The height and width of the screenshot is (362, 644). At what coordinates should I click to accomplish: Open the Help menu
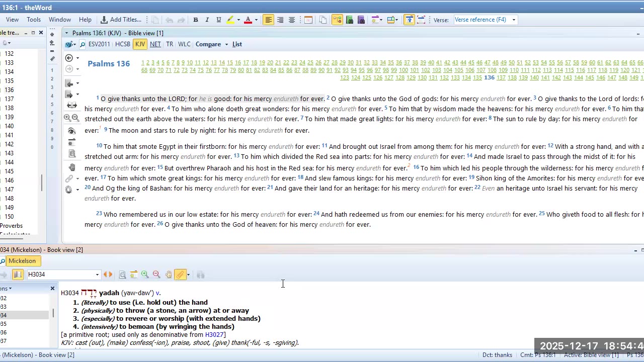point(85,20)
